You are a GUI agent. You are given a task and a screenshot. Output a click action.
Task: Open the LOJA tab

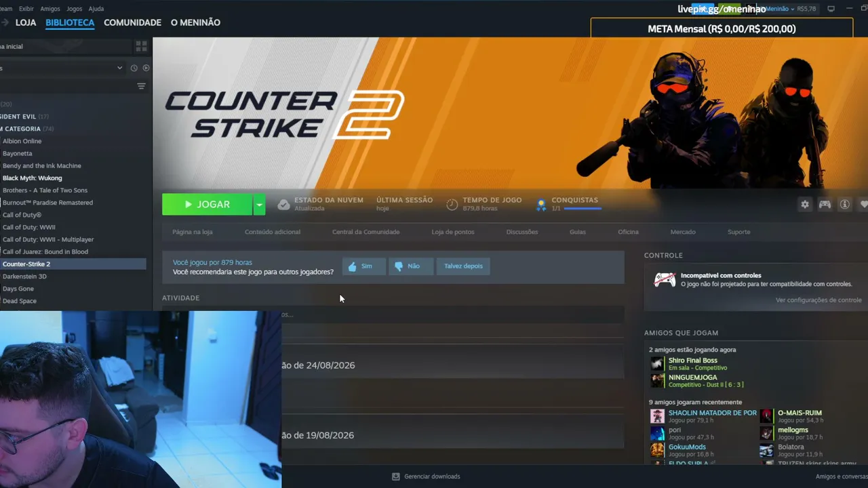(x=26, y=22)
